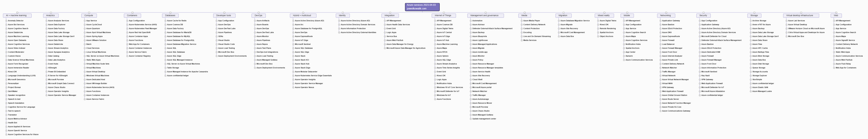Screen dimensions: 868x139
Task: Select the 'Hybrid + multicloud' category node
Action: (x=303, y=16)
